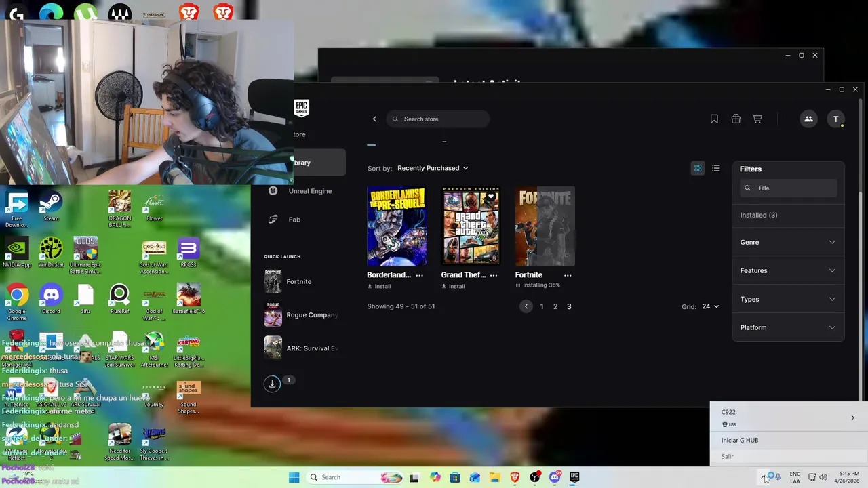This screenshot has height=488, width=868.
Task: Select library page 3
Action: pos(569,306)
